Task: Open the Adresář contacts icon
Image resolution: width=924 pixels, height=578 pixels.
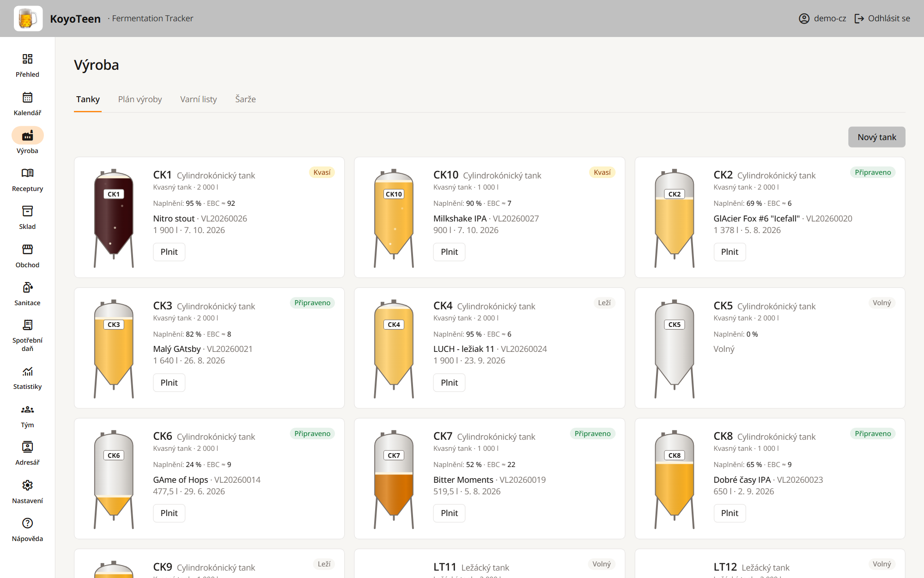Action: point(27,447)
